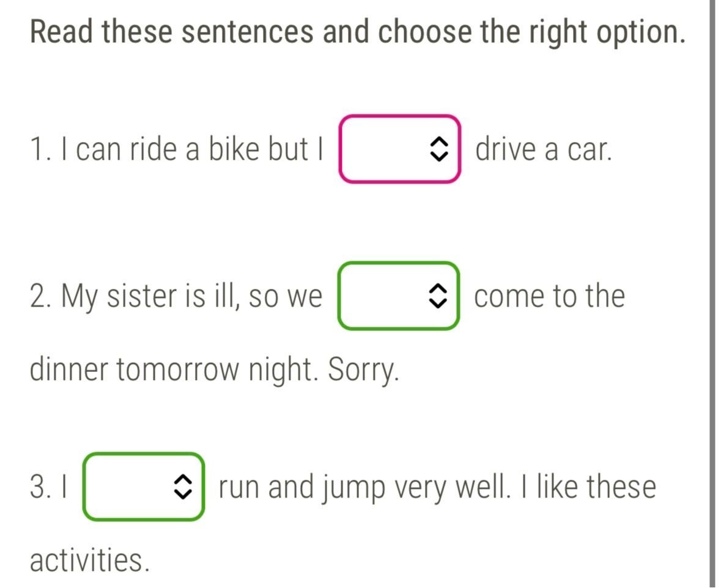Click the sentence number '3.'
This screenshot has height=588, width=721.
(x=40, y=487)
